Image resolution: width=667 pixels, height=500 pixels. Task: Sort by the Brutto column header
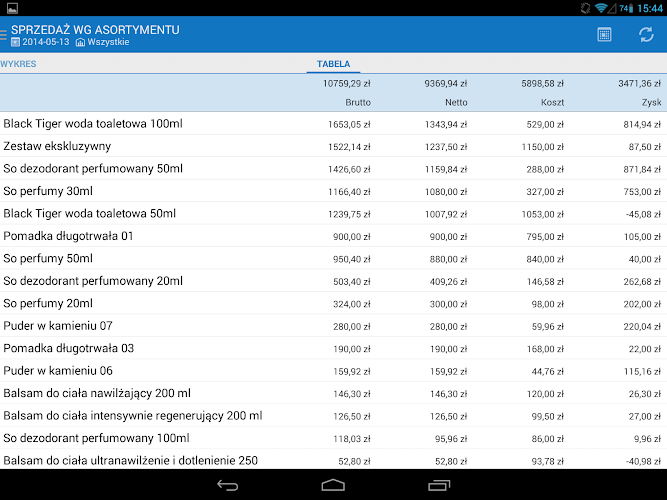coord(358,102)
